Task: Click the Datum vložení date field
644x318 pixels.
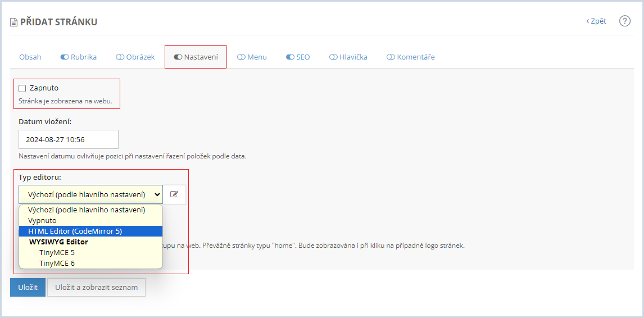Action: 69,139
